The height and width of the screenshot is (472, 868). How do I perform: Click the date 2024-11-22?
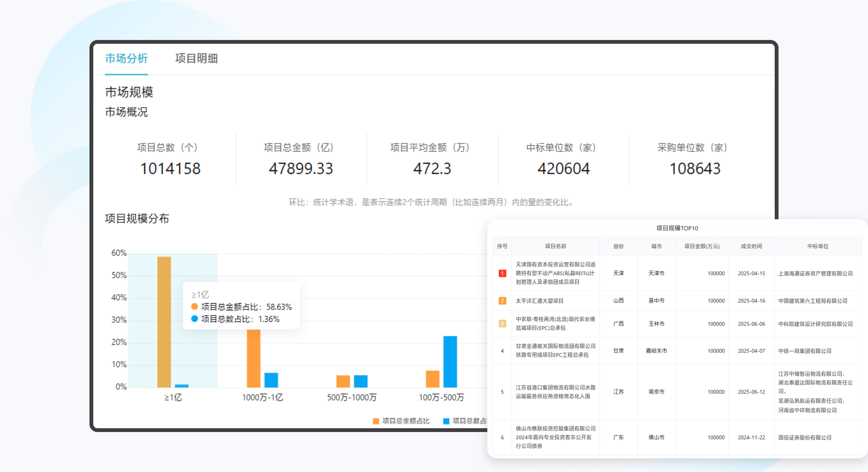pyautogui.click(x=752, y=437)
